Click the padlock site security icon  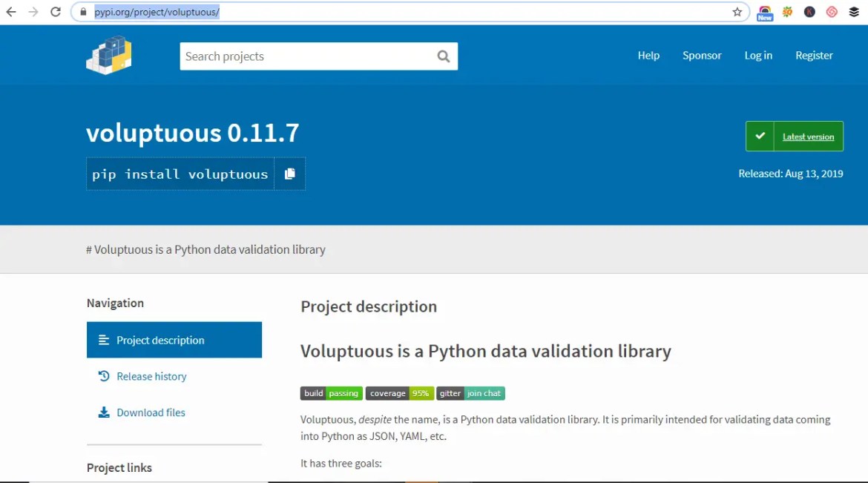point(83,12)
